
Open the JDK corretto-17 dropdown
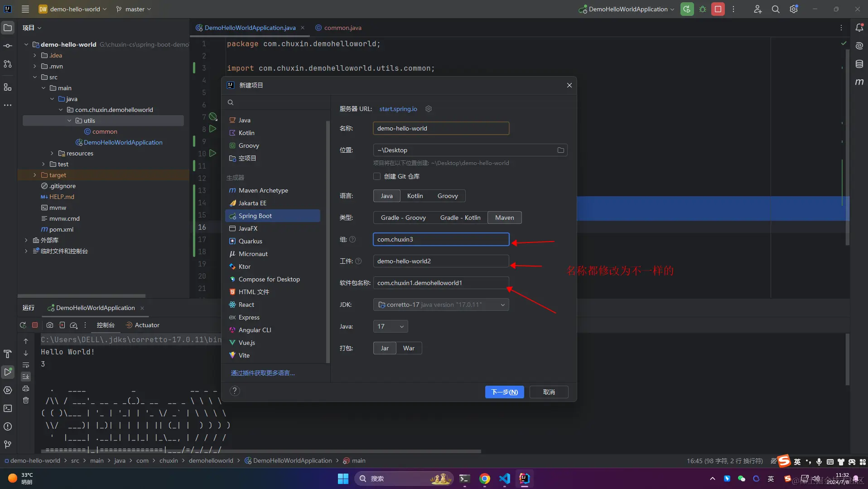(x=441, y=305)
